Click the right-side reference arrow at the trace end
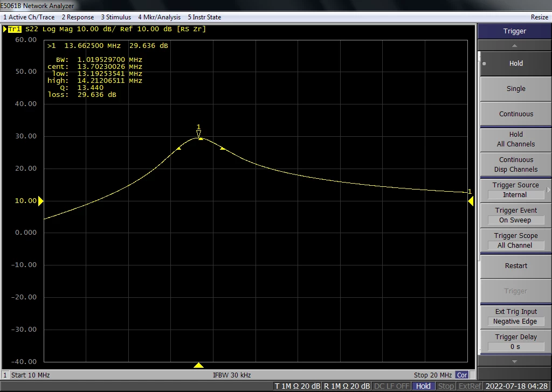This screenshot has height=392, width=552. click(x=471, y=201)
